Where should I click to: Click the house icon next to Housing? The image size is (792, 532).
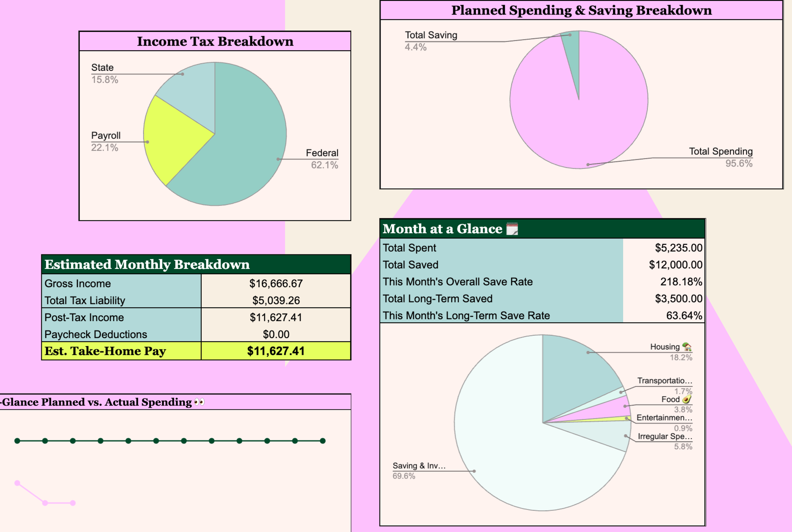[687, 347]
